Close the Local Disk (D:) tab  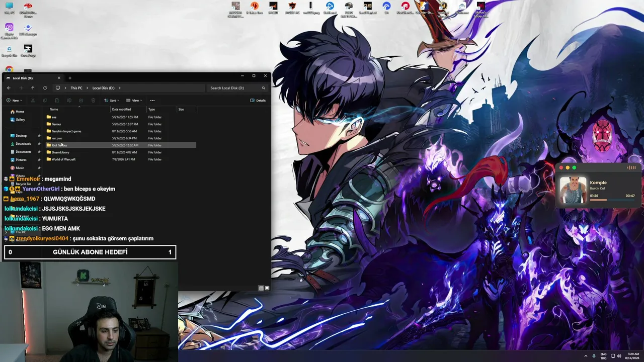click(x=59, y=78)
